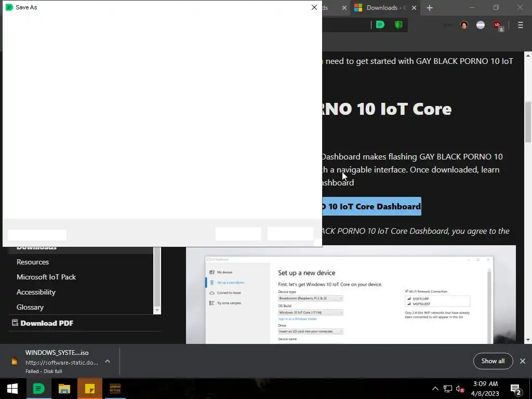Open the failed WINDOWS_SYSTE....iso download item

click(x=57, y=362)
